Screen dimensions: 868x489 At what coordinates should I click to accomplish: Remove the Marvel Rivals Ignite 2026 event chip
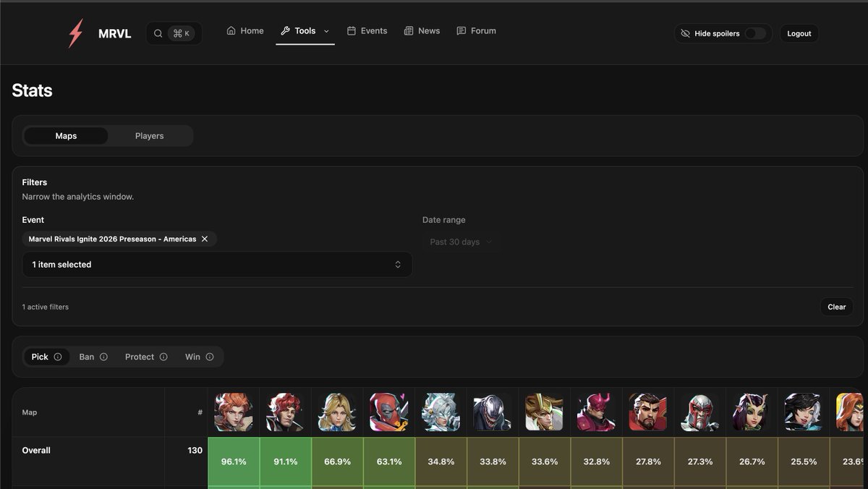click(x=205, y=239)
